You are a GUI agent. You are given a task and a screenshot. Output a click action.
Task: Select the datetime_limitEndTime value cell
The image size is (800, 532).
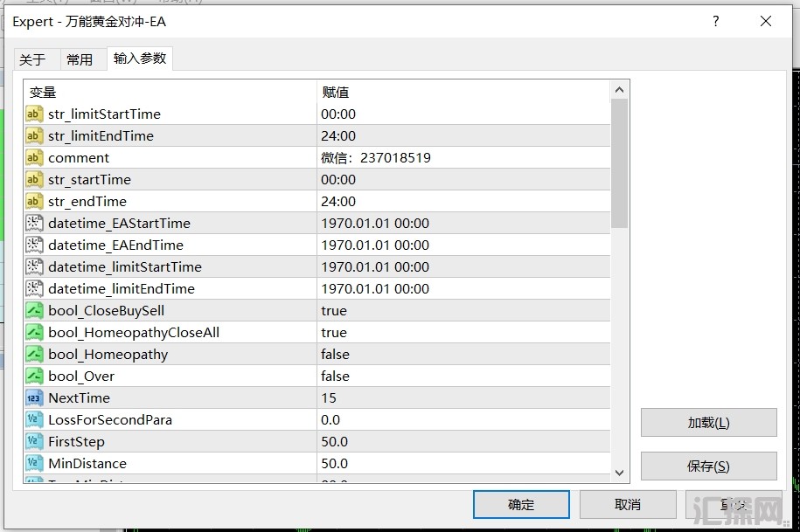[x=463, y=289]
